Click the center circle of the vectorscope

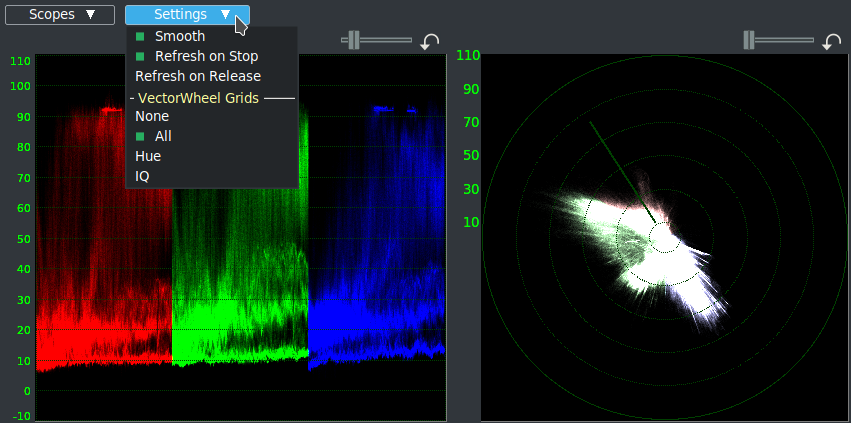663,237
